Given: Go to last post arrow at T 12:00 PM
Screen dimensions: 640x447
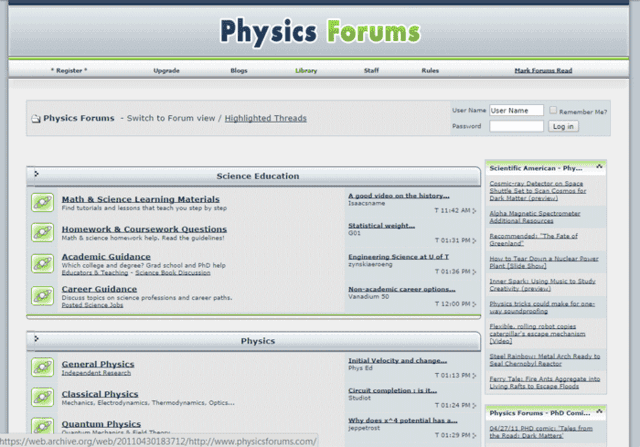Looking at the screenshot, I should tap(474, 304).
